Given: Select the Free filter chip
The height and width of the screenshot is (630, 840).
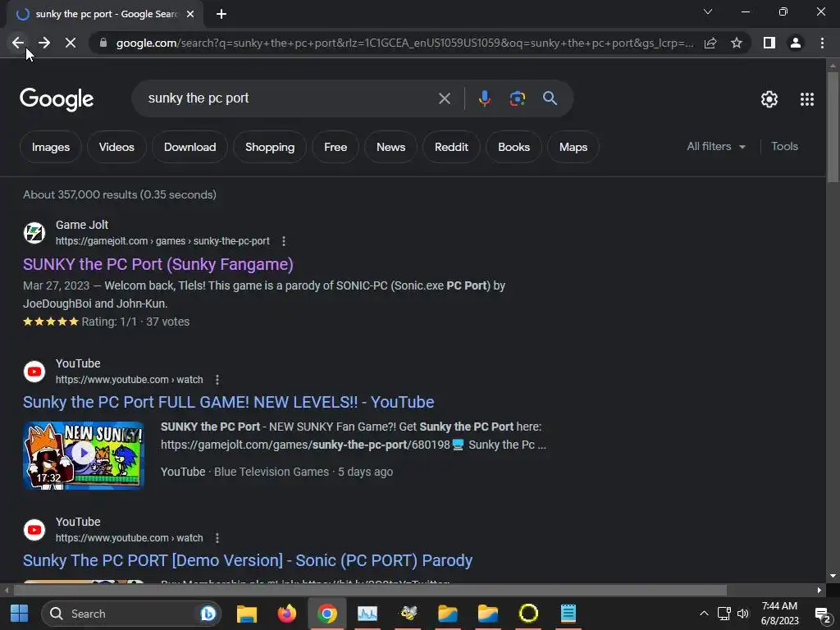Looking at the screenshot, I should pyautogui.click(x=336, y=147).
